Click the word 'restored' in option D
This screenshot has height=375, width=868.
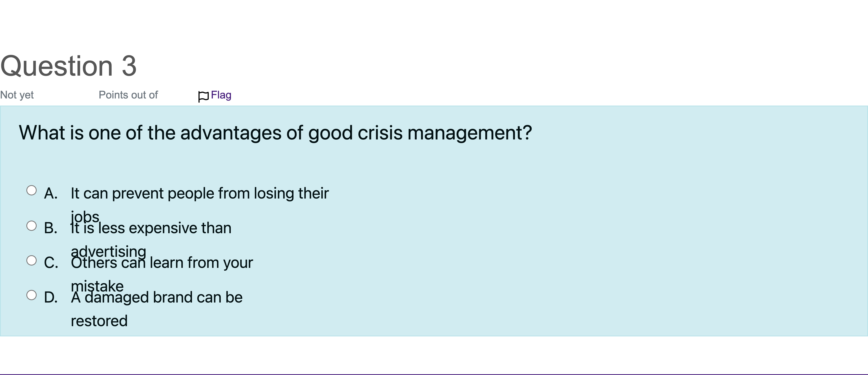point(99,321)
